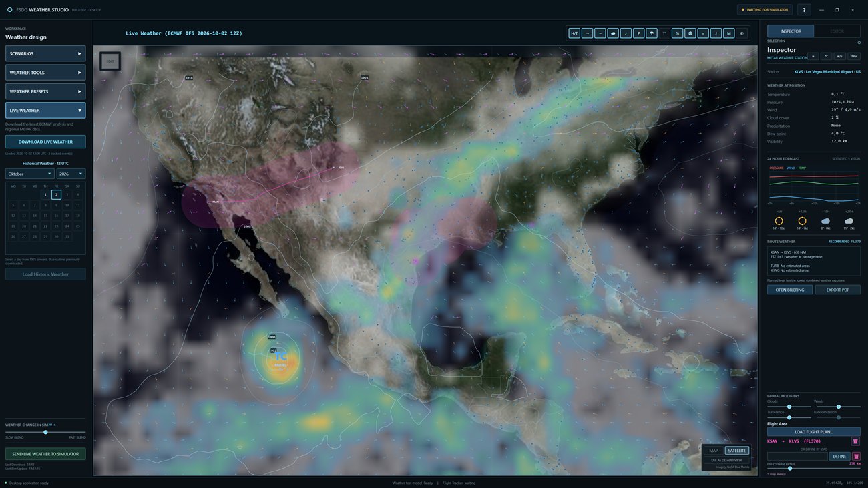The width and height of the screenshot is (868, 488).
Task: Click the DEFINE button
Action: 839,457
